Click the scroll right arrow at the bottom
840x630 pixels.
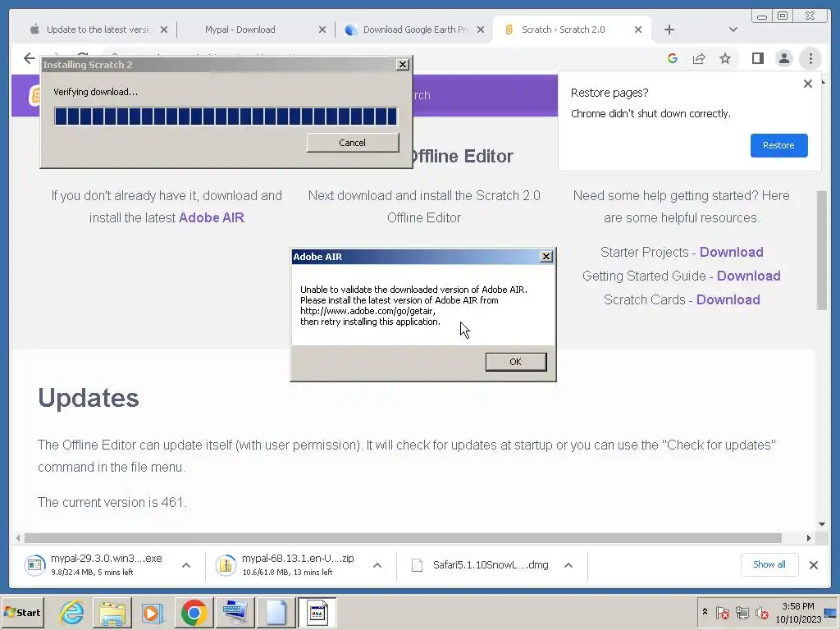[808, 538]
